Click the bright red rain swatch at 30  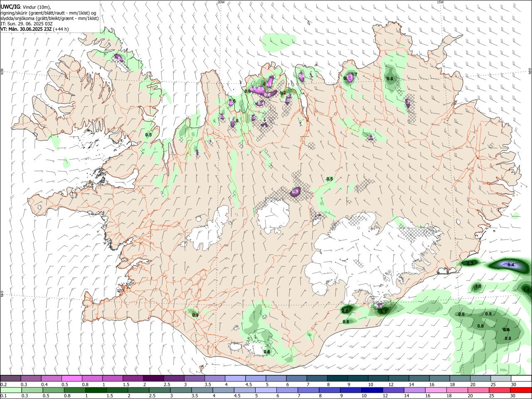(x=521, y=390)
